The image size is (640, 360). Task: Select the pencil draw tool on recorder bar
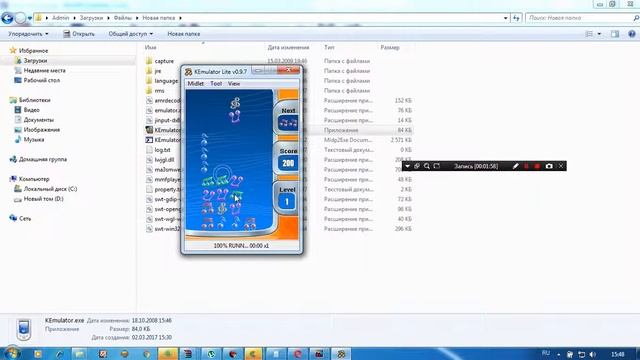(516, 166)
